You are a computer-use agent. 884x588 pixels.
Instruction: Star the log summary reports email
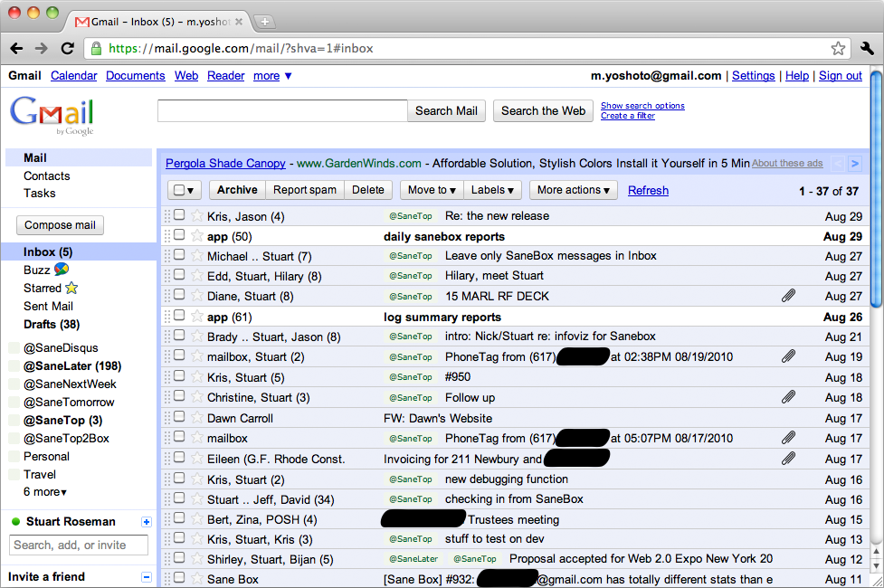pyautogui.click(x=196, y=317)
